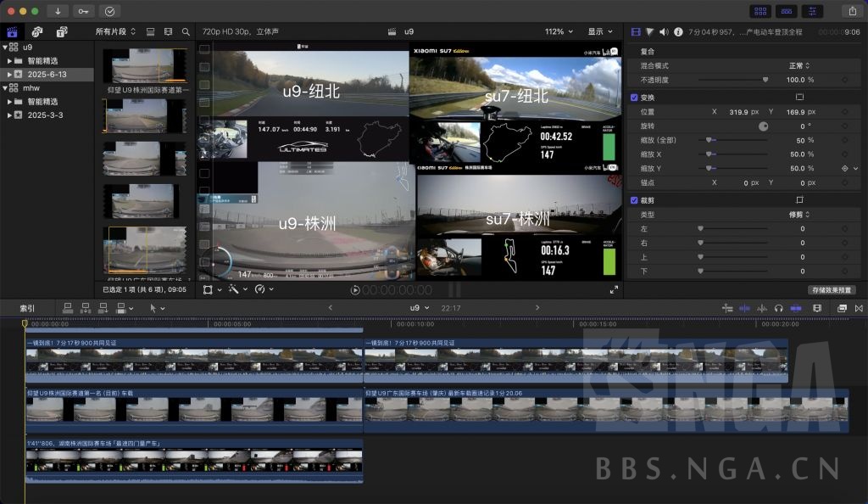Show the photos and audio sidebar
The width and height of the screenshot is (868, 504).
coord(37,31)
